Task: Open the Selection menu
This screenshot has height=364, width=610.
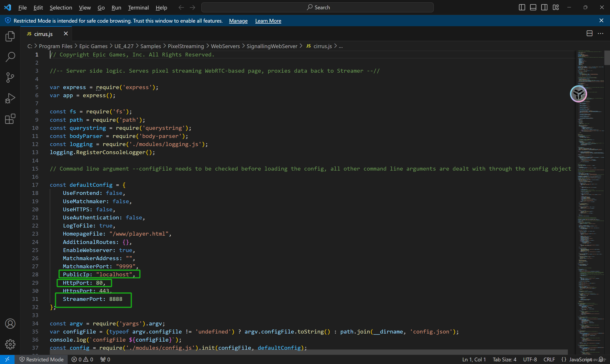Action: tap(61, 8)
